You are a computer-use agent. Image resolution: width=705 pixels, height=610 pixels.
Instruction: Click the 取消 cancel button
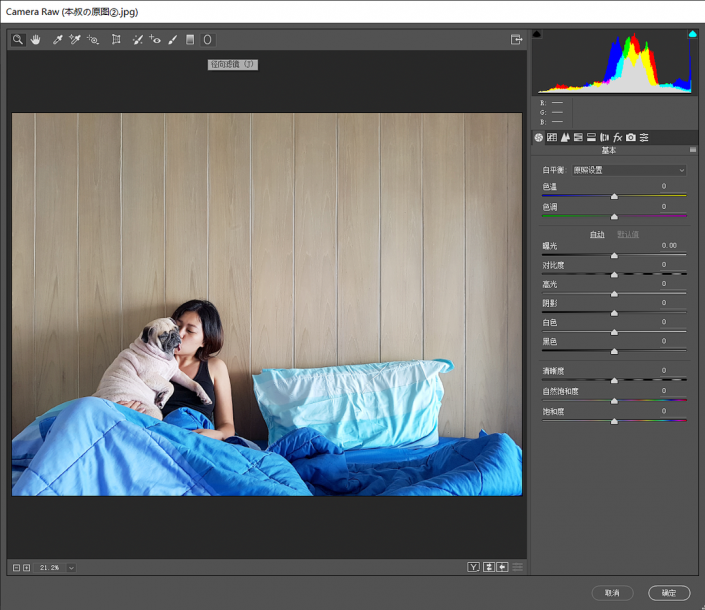[612, 593]
